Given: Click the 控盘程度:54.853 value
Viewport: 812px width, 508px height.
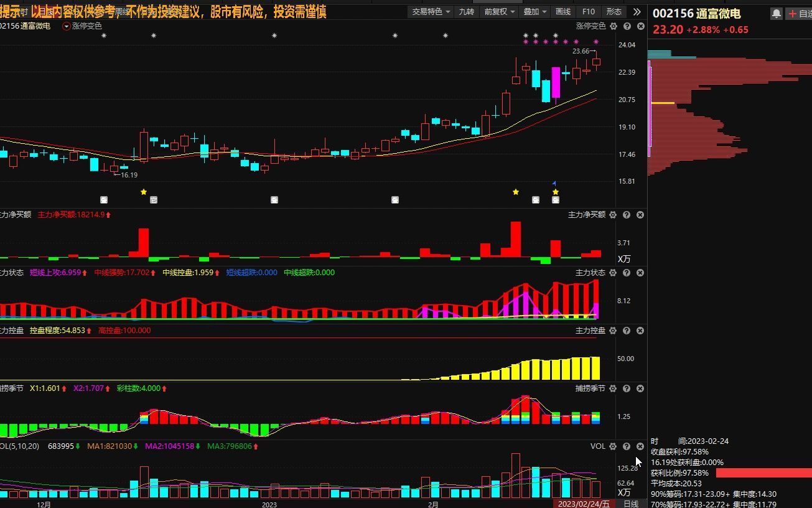Looking at the screenshot, I should (x=61, y=331).
